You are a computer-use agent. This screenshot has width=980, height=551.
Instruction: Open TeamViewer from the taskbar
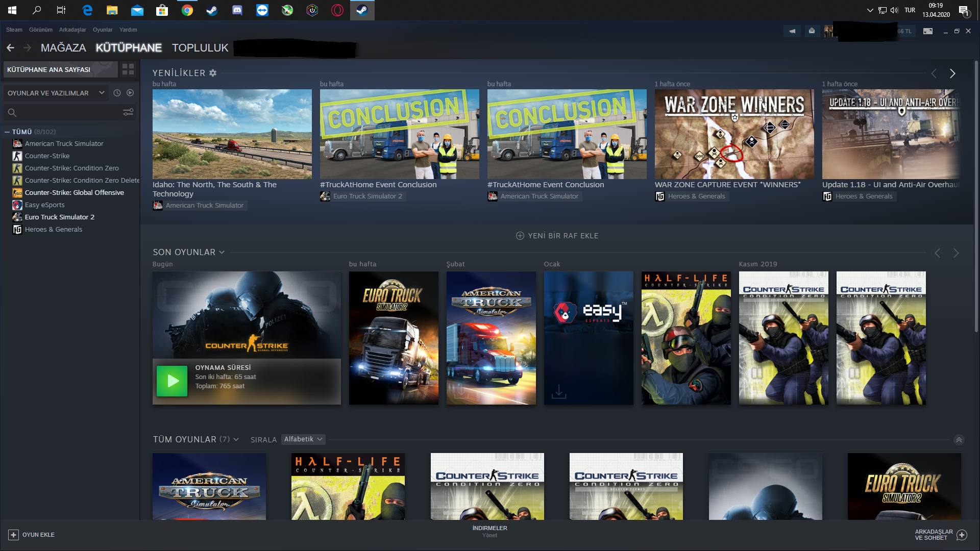[x=262, y=10]
